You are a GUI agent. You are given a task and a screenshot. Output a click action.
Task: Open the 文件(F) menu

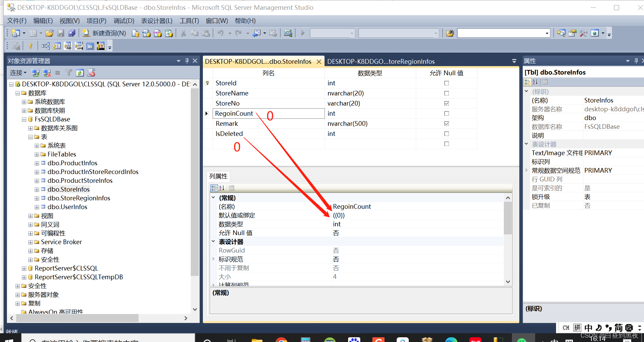pos(17,21)
